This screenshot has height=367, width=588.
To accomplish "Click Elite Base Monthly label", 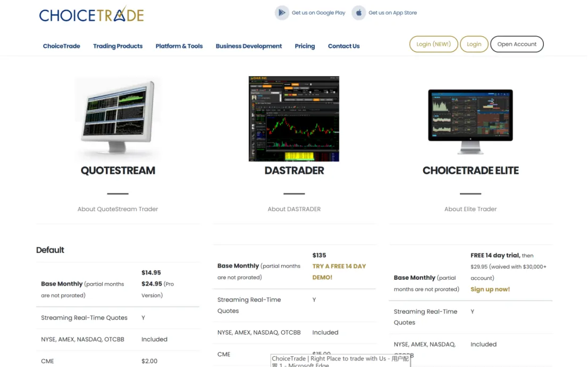I will 426,283.
